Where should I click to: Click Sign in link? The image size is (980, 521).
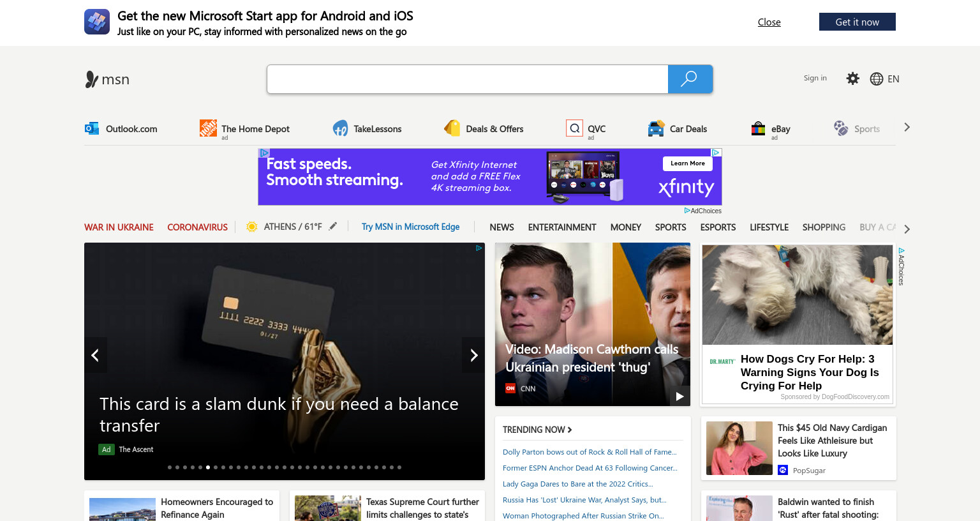point(815,78)
